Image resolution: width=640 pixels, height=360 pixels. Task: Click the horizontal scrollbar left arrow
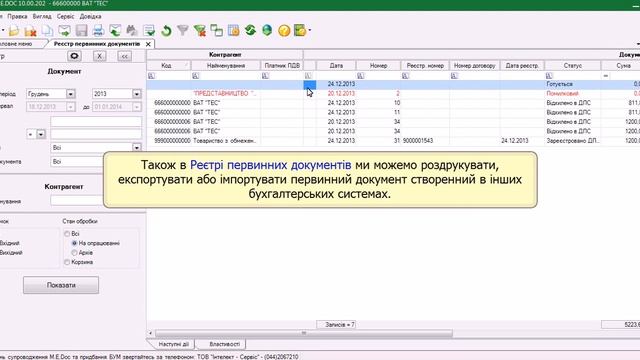[150, 333]
